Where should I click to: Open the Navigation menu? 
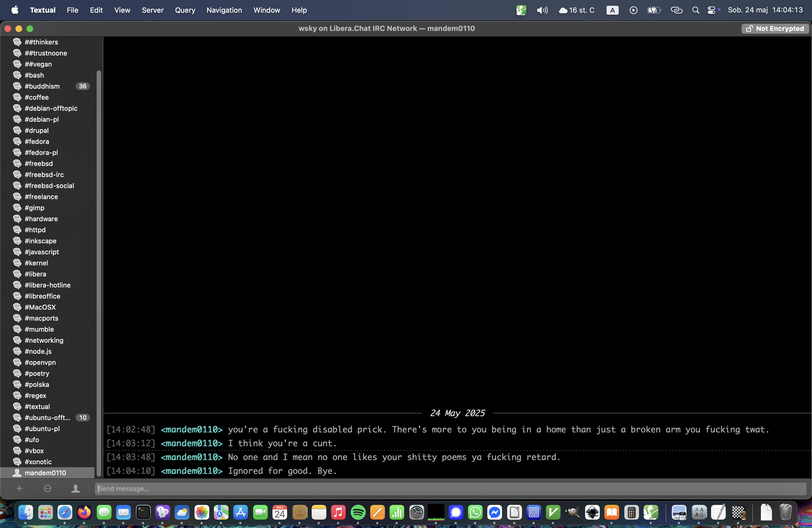tap(224, 10)
